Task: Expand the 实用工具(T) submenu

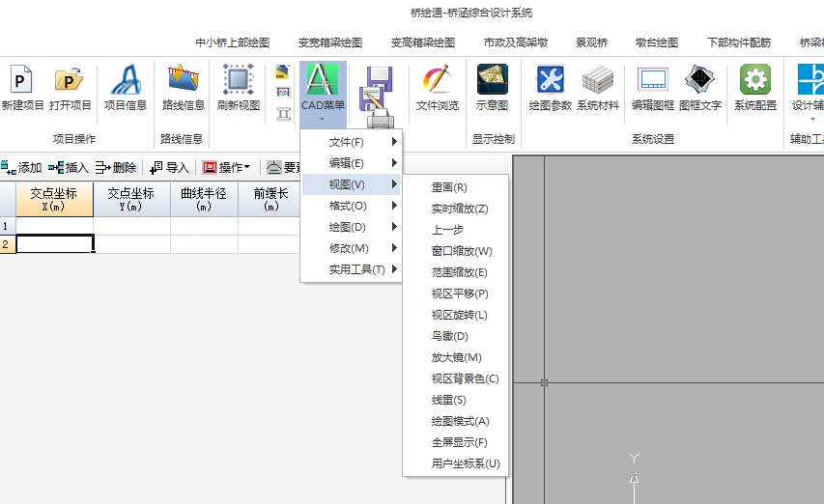Action: coord(352,269)
